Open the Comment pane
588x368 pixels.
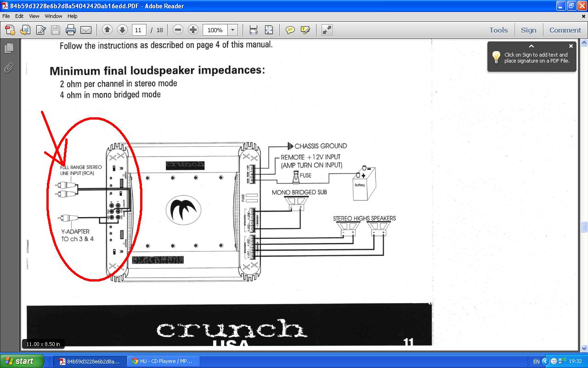click(x=565, y=30)
